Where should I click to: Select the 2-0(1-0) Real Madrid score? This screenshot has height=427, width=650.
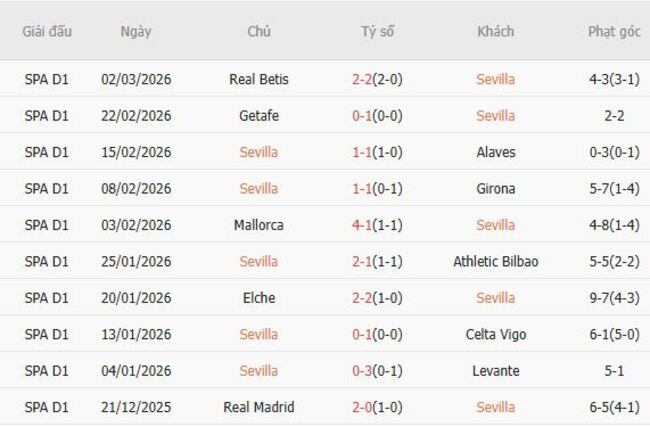point(376,407)
